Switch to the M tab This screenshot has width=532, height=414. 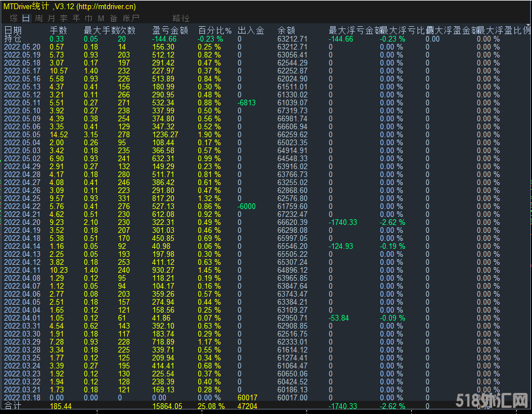tap(101, 18)
